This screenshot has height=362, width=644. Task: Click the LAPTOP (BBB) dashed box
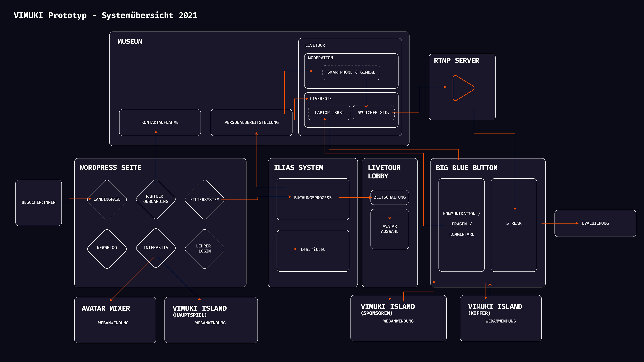click(x=329, y=113)
